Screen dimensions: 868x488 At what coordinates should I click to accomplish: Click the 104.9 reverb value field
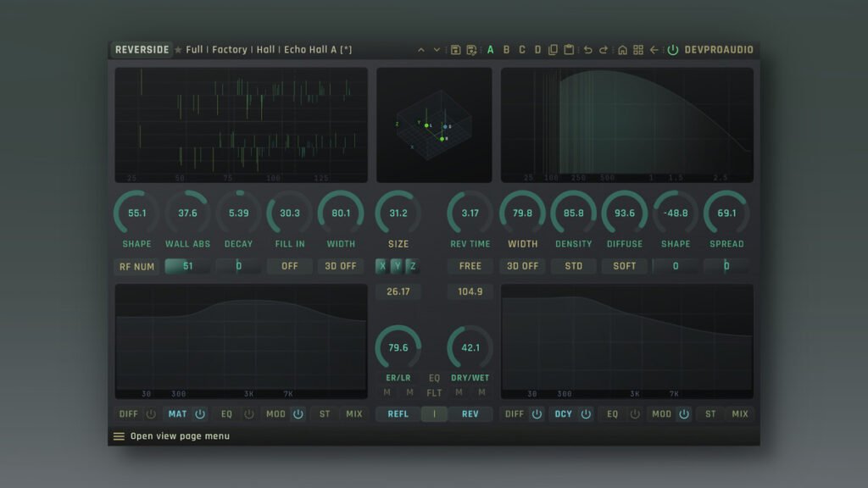point(470,291)
